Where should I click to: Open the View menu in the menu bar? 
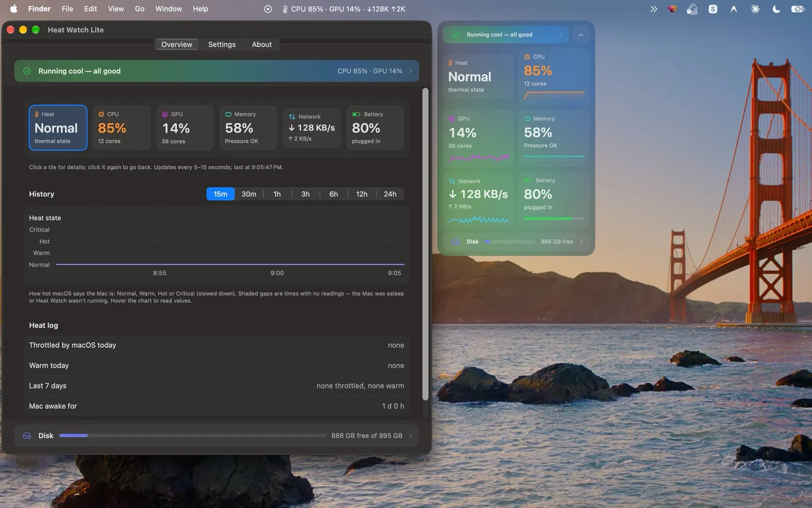pyautogui.click(x=116, y=9)
